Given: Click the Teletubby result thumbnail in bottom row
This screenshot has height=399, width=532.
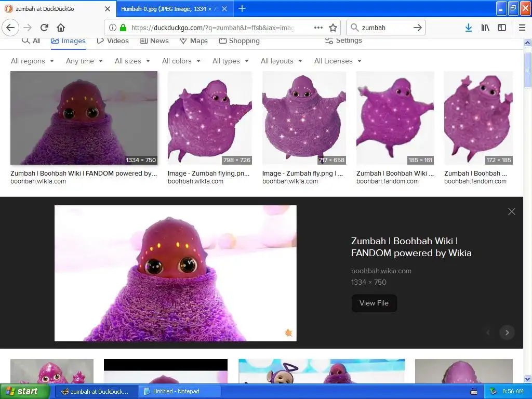Looking at the screenshot, I should tap(321, 371).
